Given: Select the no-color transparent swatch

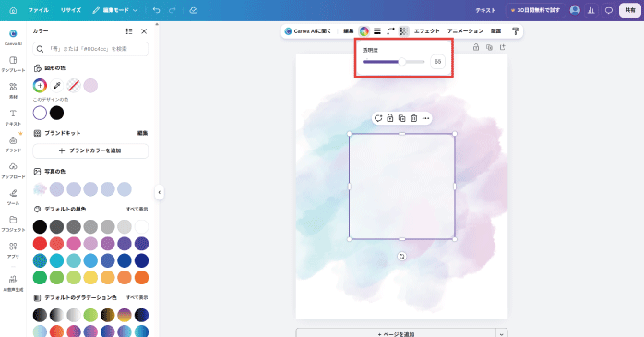Looking at the screenshot, I should pos(74,86).
